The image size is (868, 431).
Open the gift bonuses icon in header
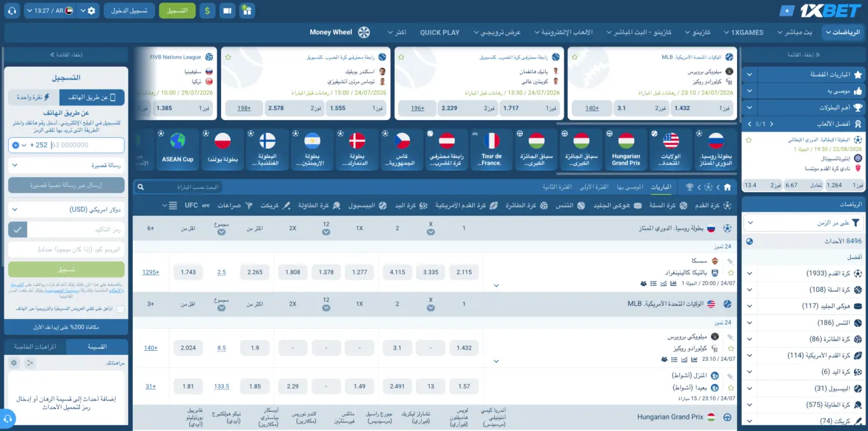(x=247, y=11)
